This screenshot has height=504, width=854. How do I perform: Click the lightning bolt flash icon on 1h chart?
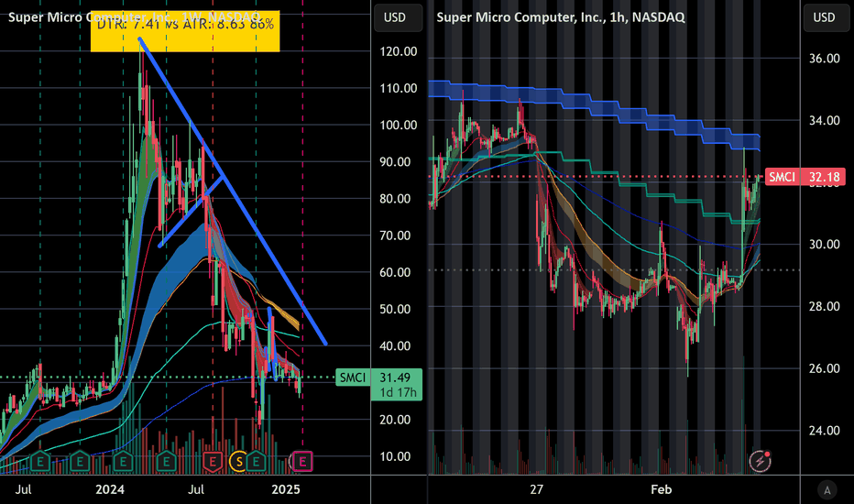coord(760,461)
